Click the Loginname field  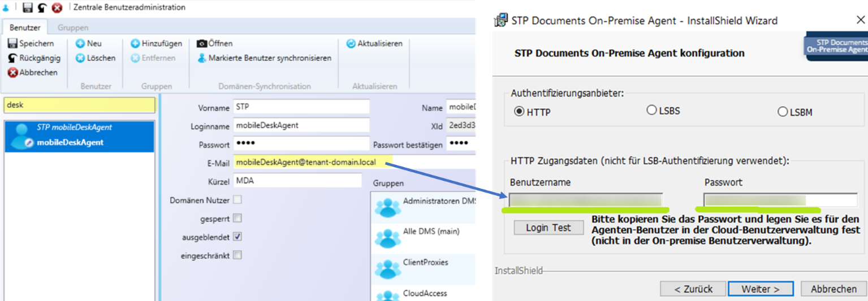point(301,125)
